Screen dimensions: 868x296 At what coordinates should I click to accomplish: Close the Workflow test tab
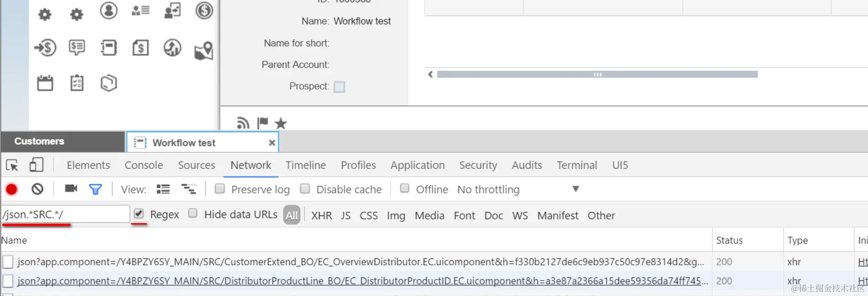point(272,143)
